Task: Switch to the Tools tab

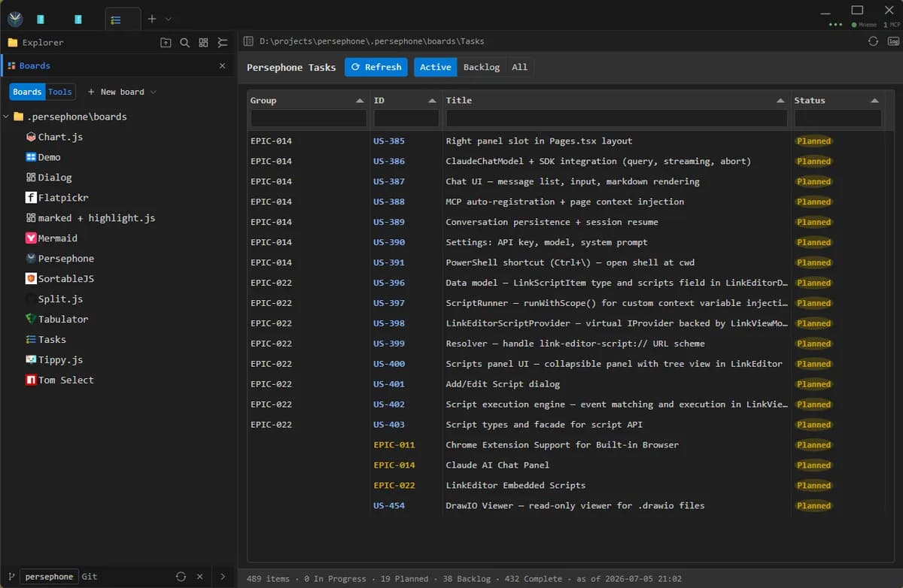Action: [60, 92]
